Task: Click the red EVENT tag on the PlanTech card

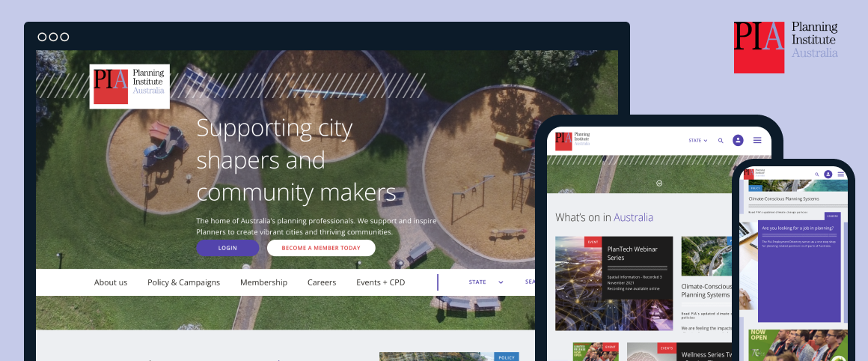Action: (593, 242)
